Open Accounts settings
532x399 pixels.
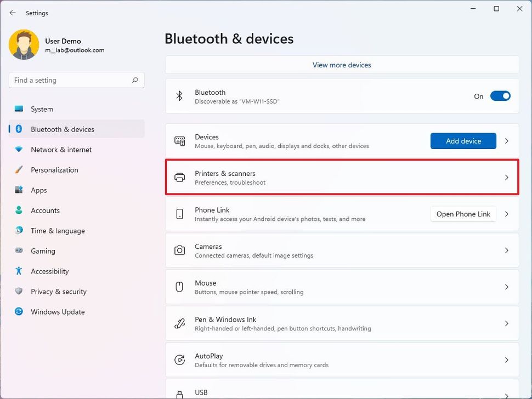click(45, 210)
